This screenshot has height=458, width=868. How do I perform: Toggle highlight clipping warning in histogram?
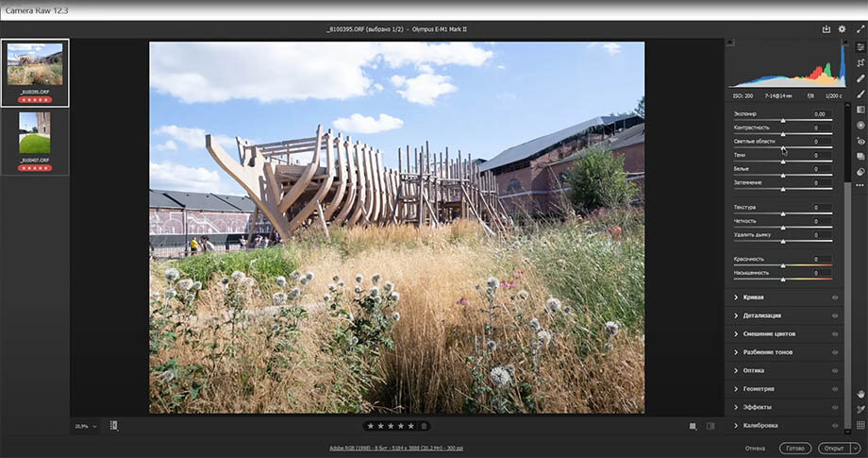coord(844,42)
